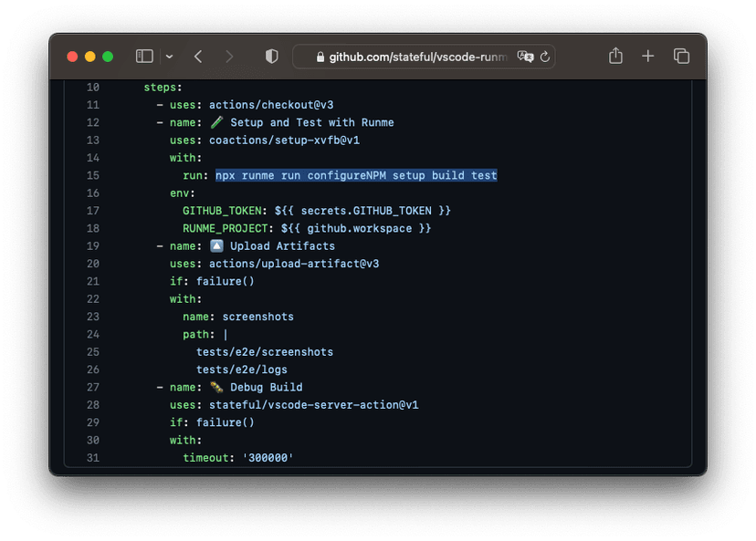Image resolution: width=756 pixels, height=541 pixels.
Task: Open the chevron dropdown next to sidebar button
Action: pos(168,57)
